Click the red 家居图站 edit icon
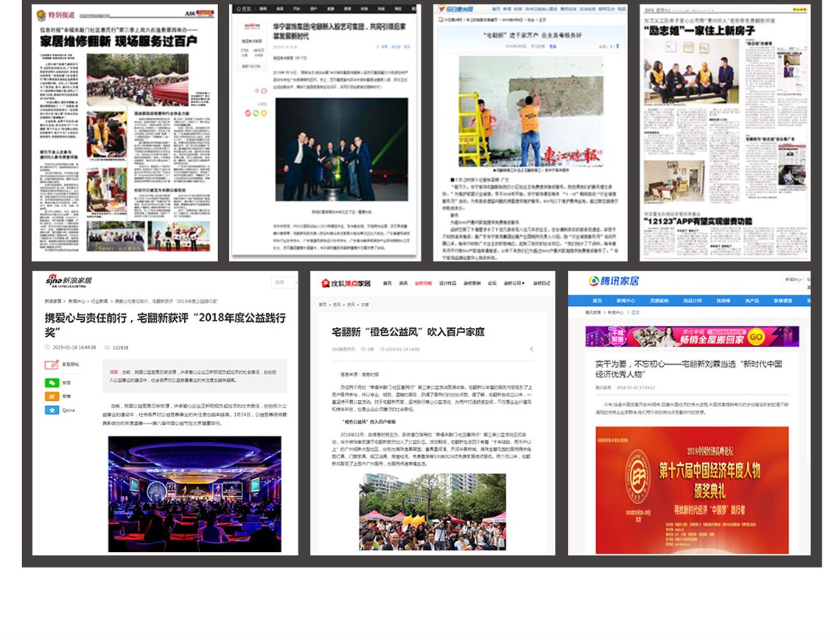The image size is (840, 636). point(51,364)
